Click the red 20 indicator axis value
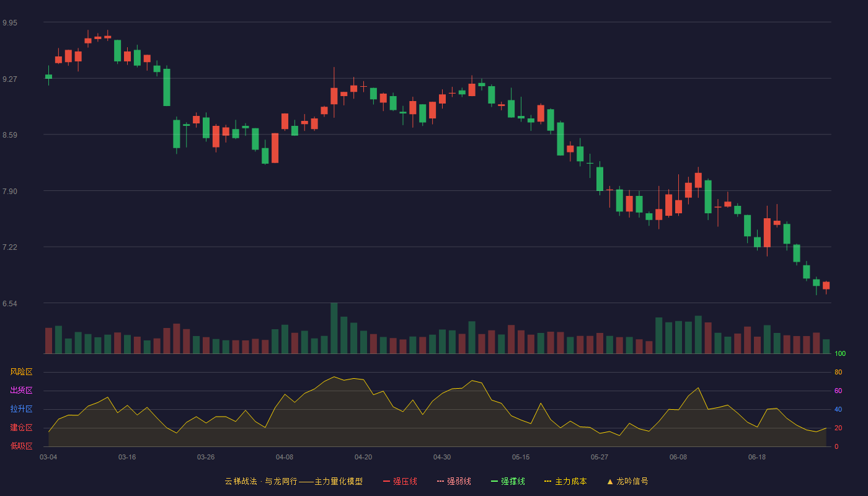The width and height of the screenshot is (868, 496). (838, 428)
